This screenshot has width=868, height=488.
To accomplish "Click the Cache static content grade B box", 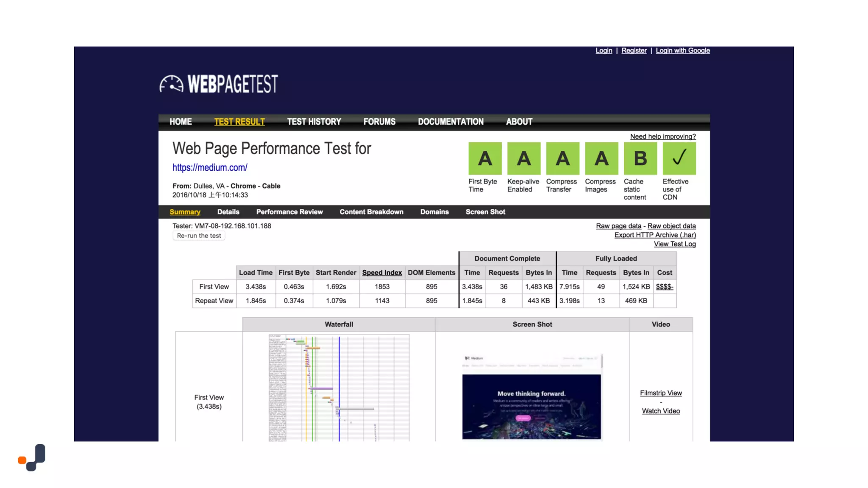I will 640,158.
